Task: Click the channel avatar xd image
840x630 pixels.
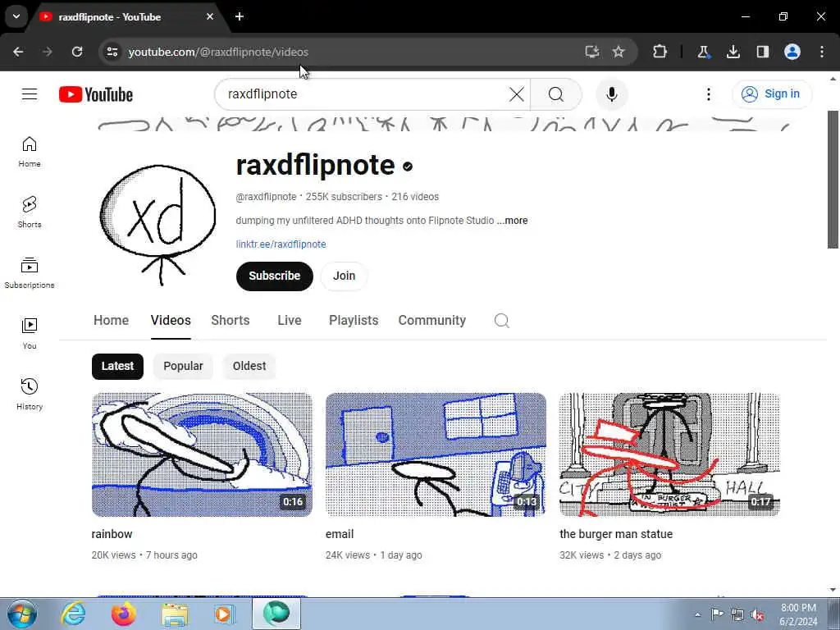Action: tap(158, 225)
